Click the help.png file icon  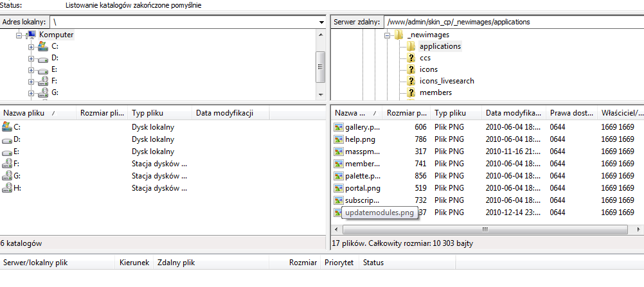tap(339, 139)
